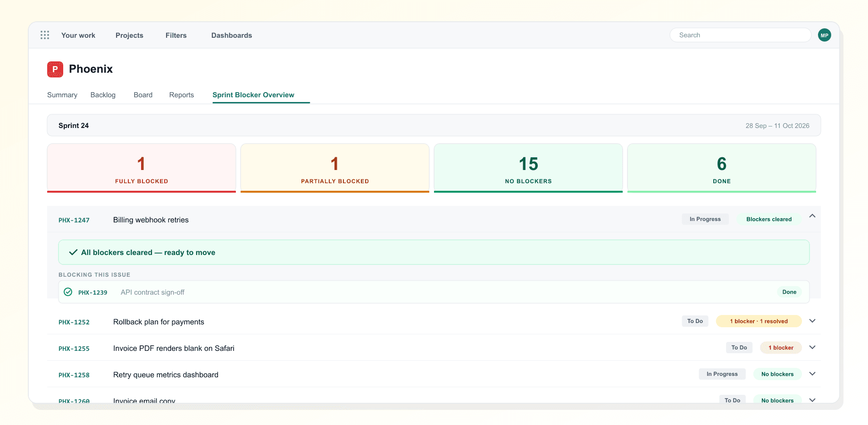Image resolution: width=868 pixels, height=425 pixels.
Task: Click the green check circle beside PHX-1239
Action: click(68, 292)
